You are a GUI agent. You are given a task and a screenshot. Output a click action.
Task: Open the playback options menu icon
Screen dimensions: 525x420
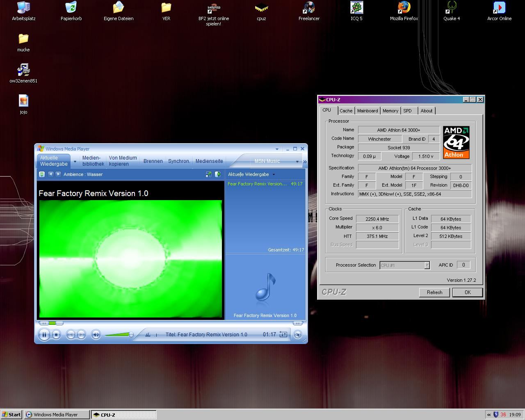click(x=41, y=174)
